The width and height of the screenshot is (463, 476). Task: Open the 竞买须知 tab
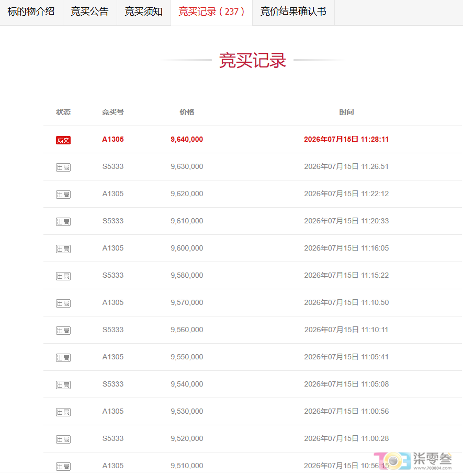[144, 12]
